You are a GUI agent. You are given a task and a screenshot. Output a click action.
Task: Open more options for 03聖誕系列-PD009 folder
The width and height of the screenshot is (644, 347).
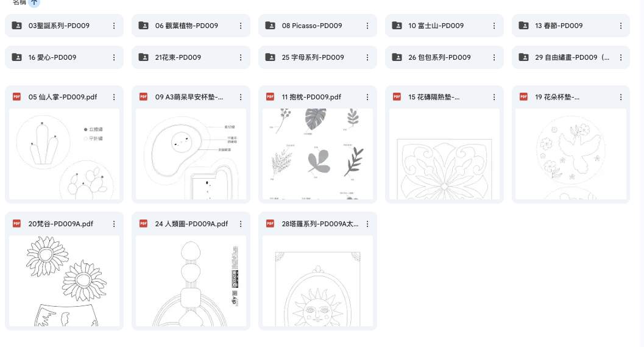click(x=114, y=26)
